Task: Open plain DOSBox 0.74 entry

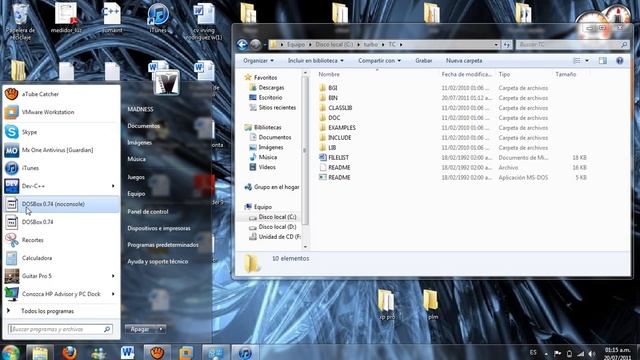Action: [61, 222]
